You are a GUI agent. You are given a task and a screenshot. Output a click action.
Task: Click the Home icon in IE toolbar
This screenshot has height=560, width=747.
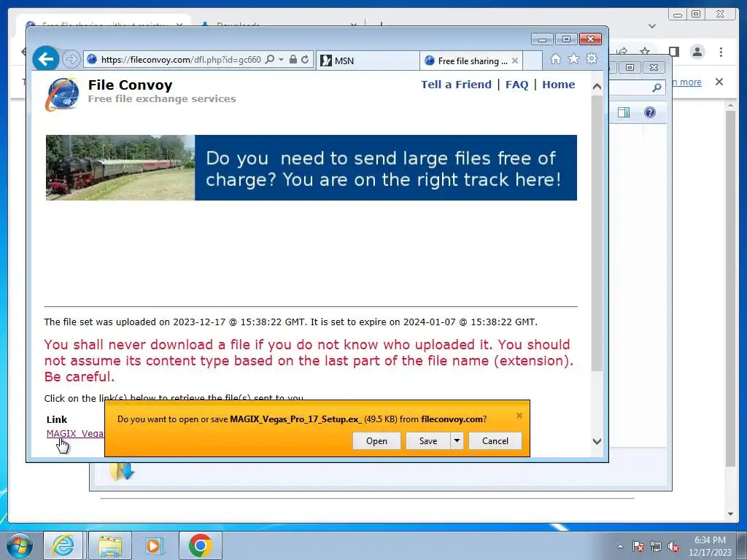[x=555, y=58]
